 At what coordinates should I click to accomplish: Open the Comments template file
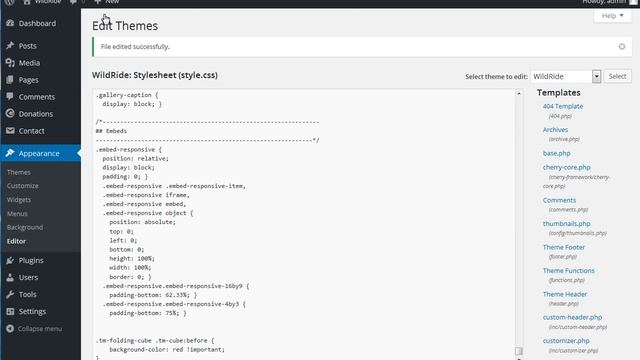coord(559,200)
